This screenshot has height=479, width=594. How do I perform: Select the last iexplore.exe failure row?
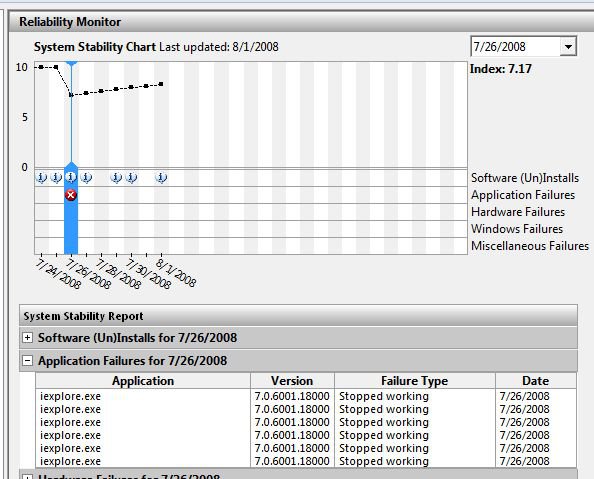(306, 461)
